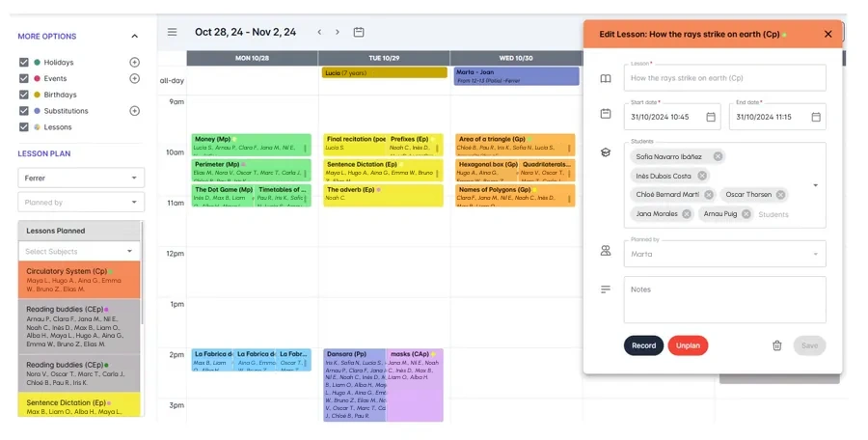This screenshot has width=868, height=440.
Task: Open the Ferrer lesson plan dropdown
Action: pos(81,178)
